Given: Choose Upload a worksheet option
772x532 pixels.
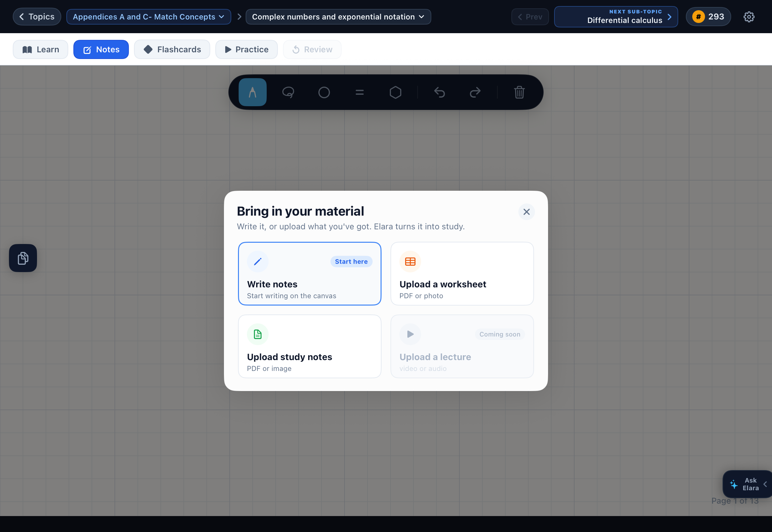Looking at the screenshot, I should click(x=462, y=274).
